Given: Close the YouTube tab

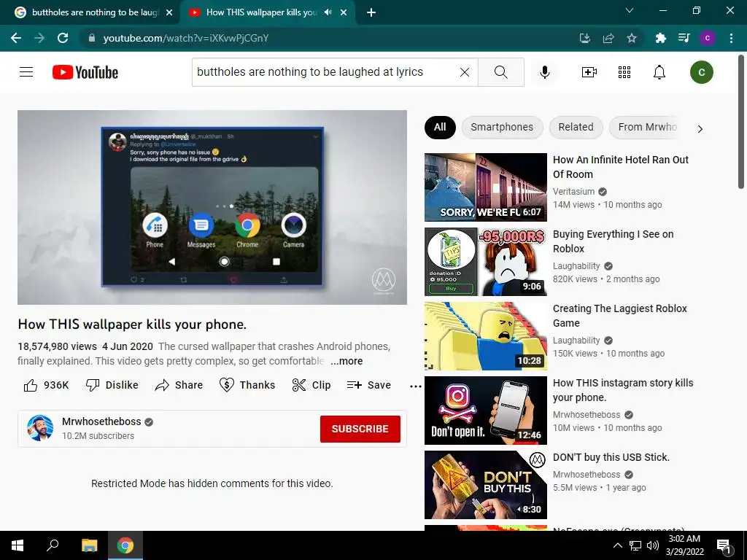Looking at the screenshot, I should (344, 12).
